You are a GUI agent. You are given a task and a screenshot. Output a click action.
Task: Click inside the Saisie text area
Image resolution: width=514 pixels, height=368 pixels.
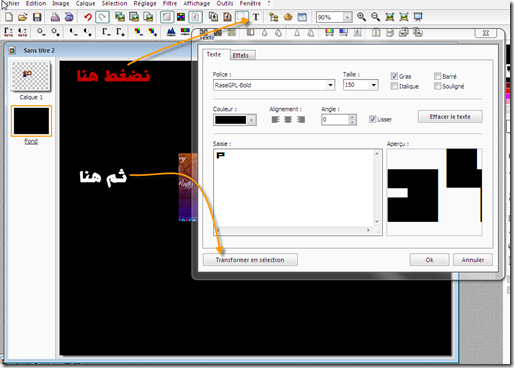(294, 188)
